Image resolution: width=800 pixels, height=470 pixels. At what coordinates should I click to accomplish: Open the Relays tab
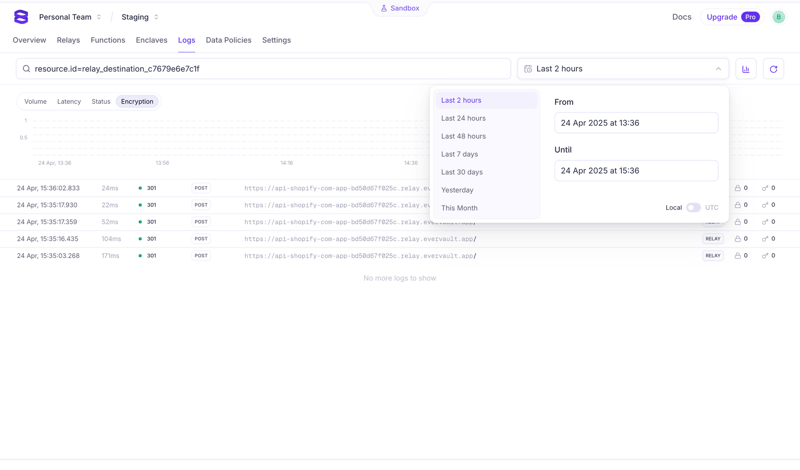click(68, 40)
